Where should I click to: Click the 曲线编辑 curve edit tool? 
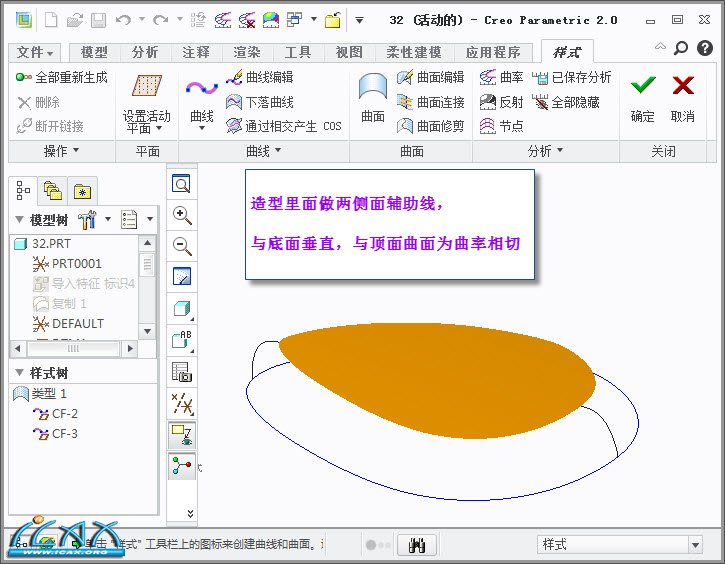pyautogui.click(x=259, y=77)
